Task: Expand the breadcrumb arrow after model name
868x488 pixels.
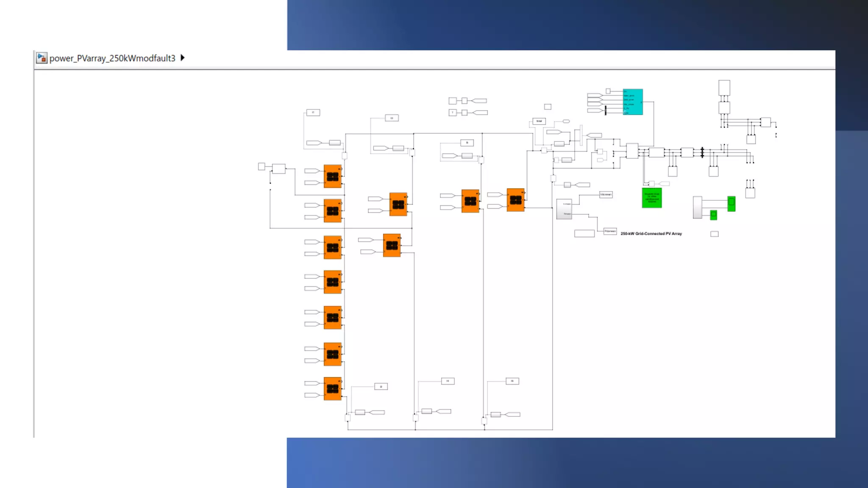Action: coord(183,58)
